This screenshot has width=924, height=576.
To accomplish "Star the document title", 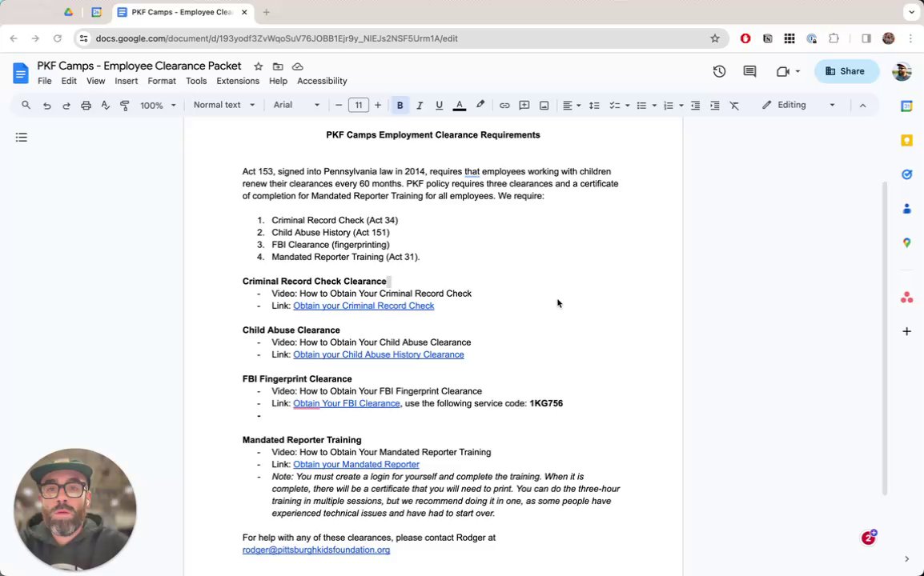I will coord(258,66).
